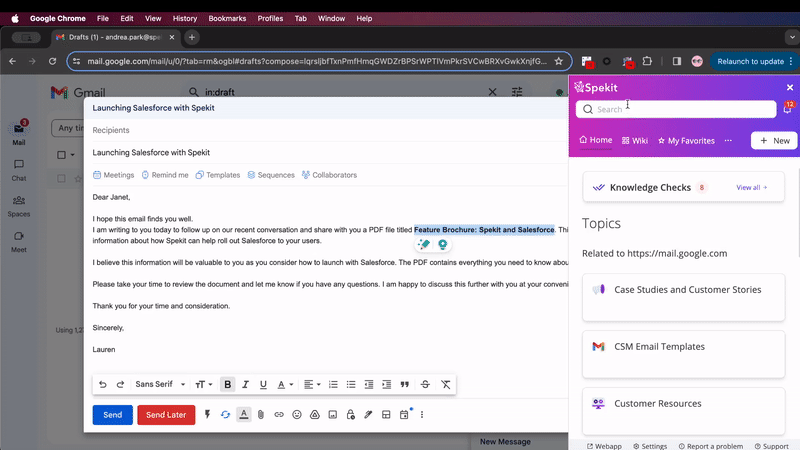The width and height of the screenshot is (800, 450).
Task: Insert signature with pen icon
Action: [x=368, y=415]
